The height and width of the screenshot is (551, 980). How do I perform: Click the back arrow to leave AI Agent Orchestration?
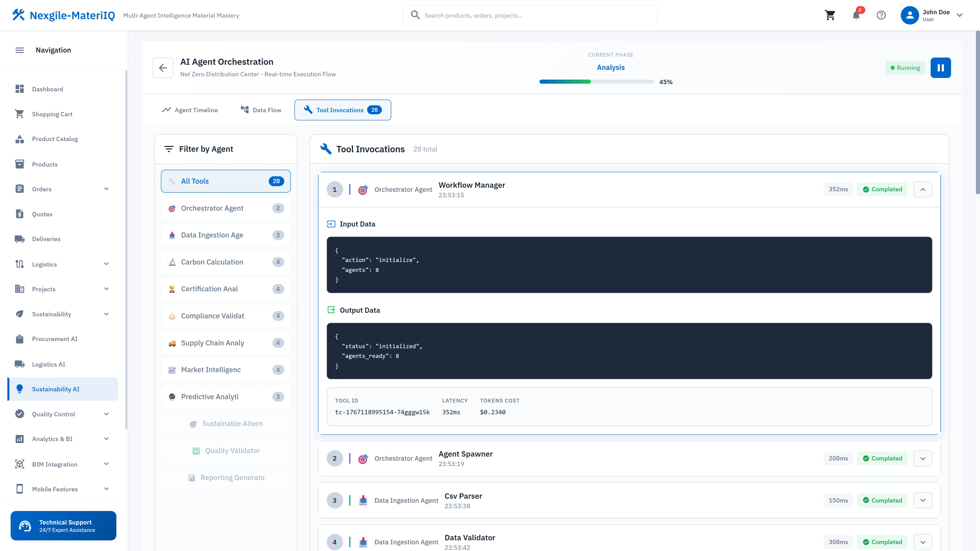tap(163, 68)
